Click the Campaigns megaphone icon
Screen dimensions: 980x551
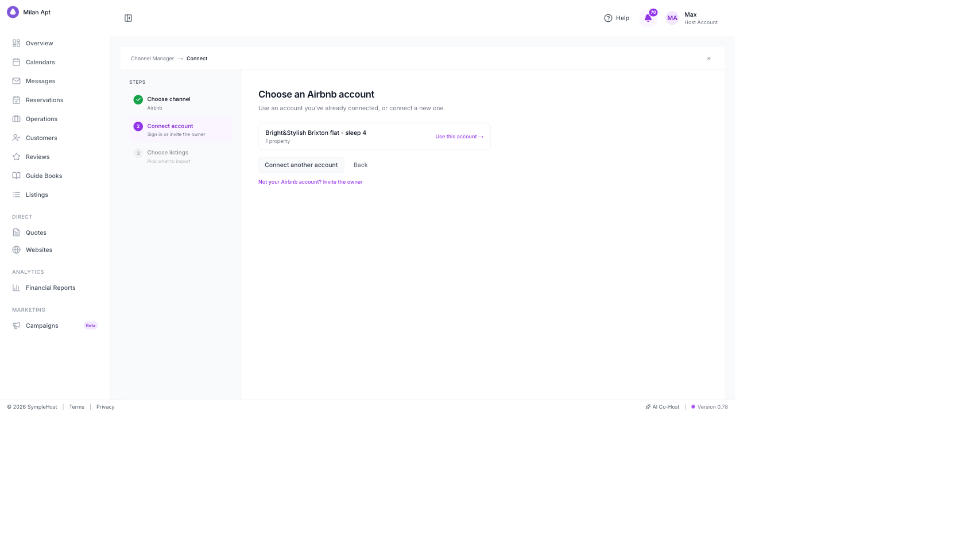tap(17, 325)
